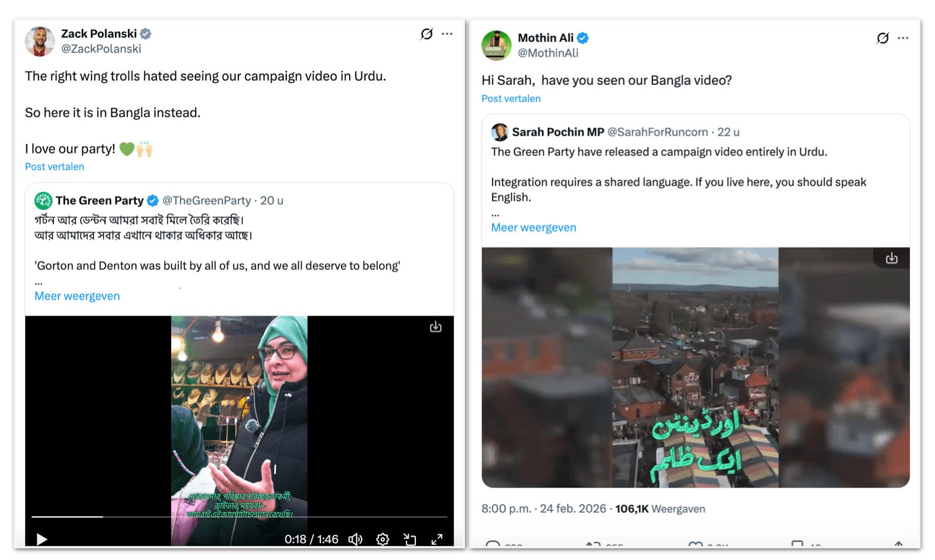Translate Mothin Ali's post via Post vertalen
935x560 pixels.
(x=511, y=99)
